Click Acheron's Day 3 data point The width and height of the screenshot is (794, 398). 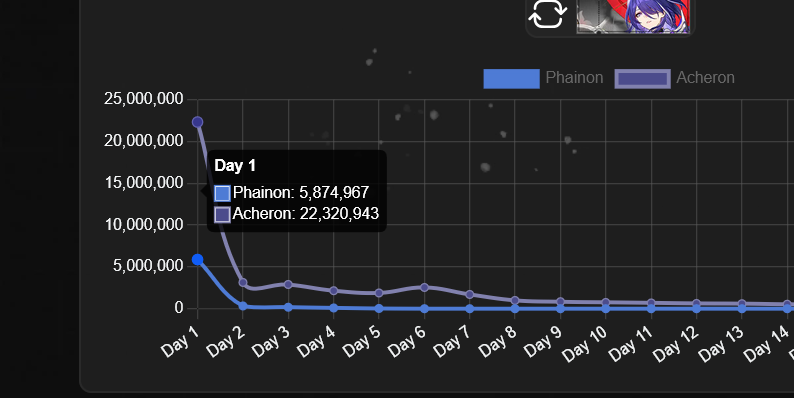click(x=288, y=285)
